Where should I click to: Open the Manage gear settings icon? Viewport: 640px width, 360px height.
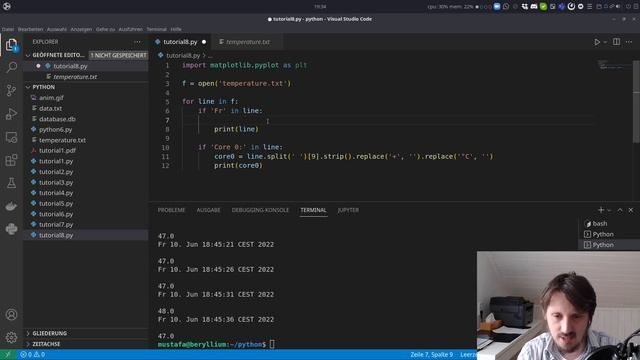click(x=11, y=337)
